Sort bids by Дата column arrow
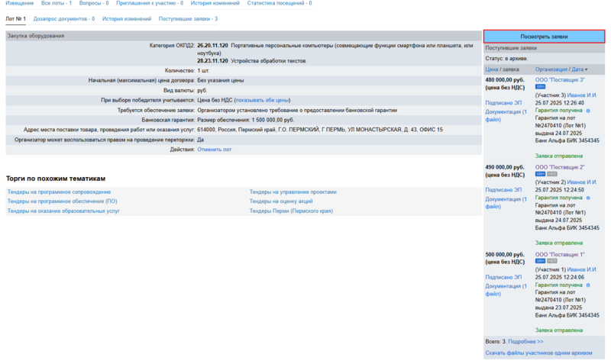 (x=586, y=69)
